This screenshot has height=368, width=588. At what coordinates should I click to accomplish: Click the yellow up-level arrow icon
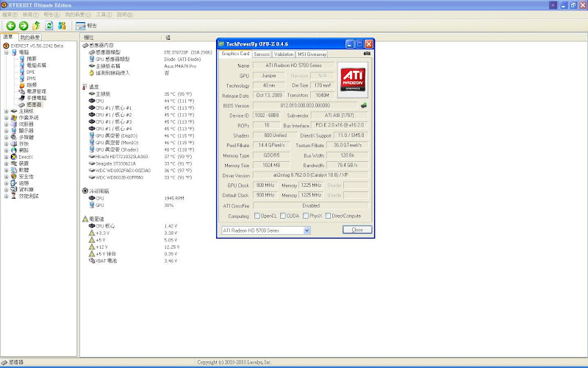[x=36, y=26]
